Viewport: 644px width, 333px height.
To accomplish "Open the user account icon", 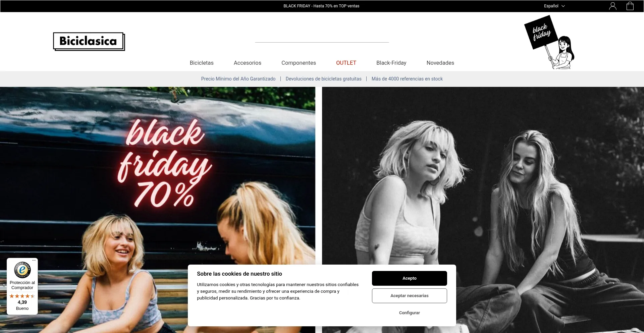I will point(612,6).
